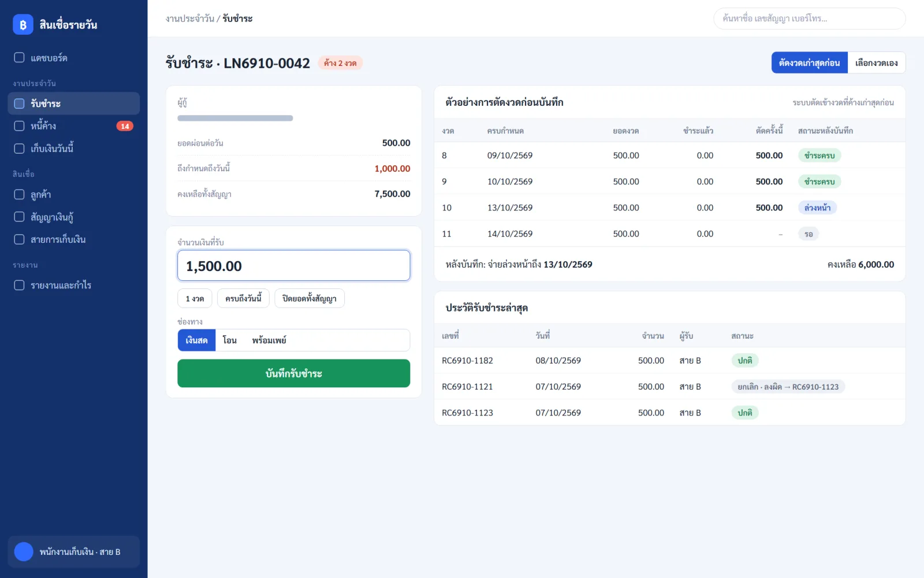Select พร้อมเพย์ payment channel
Image resolution: width=924 pixels, height=578 pixels.
point(269,340)
